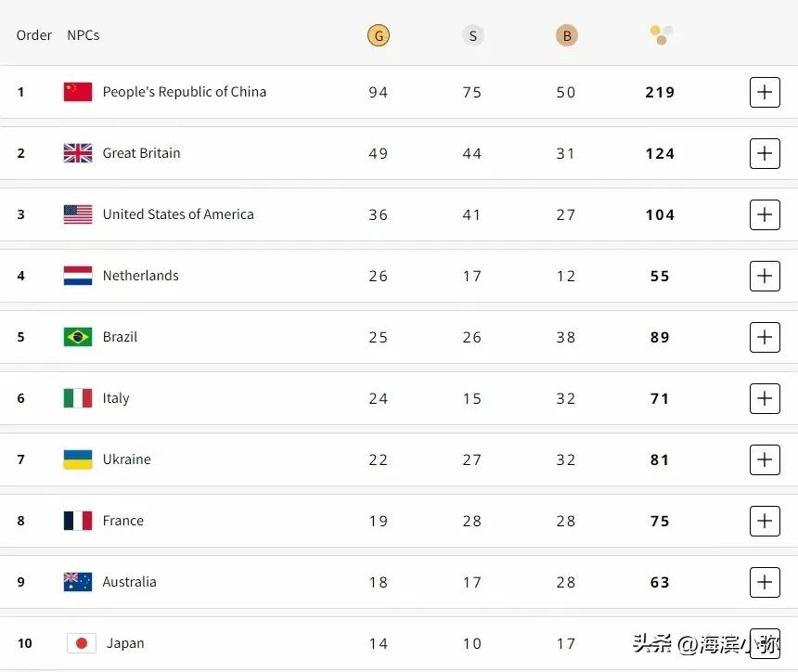Image resolution: width=798 pixels, height=672 pixels.
Task: Open the Netherlands country name link
Action: click(x=140, y=276)
